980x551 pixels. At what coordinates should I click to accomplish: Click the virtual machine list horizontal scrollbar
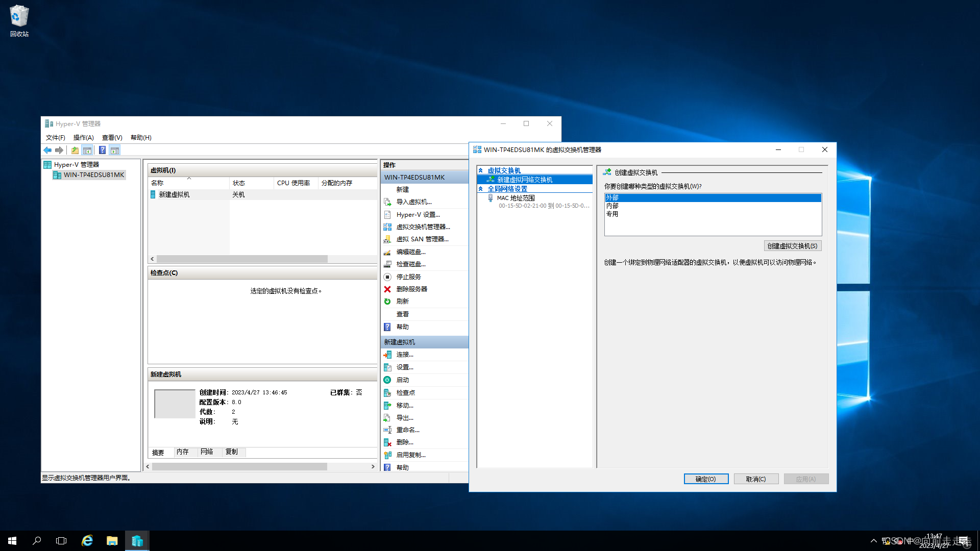tap(242, 259)
